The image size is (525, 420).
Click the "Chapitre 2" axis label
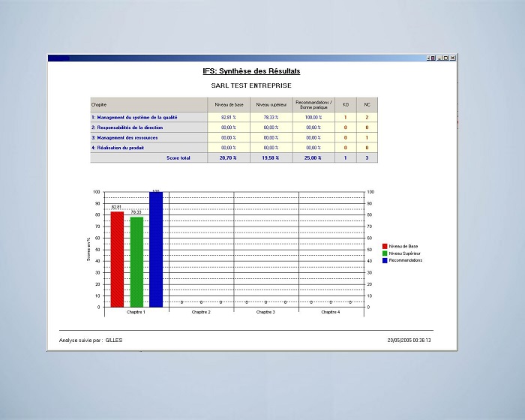(x=201, y=312)
